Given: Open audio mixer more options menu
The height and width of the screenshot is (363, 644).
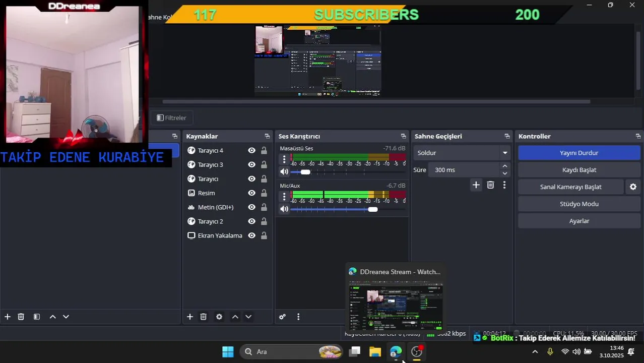Looking at the screenshot, I should point(298,317).
